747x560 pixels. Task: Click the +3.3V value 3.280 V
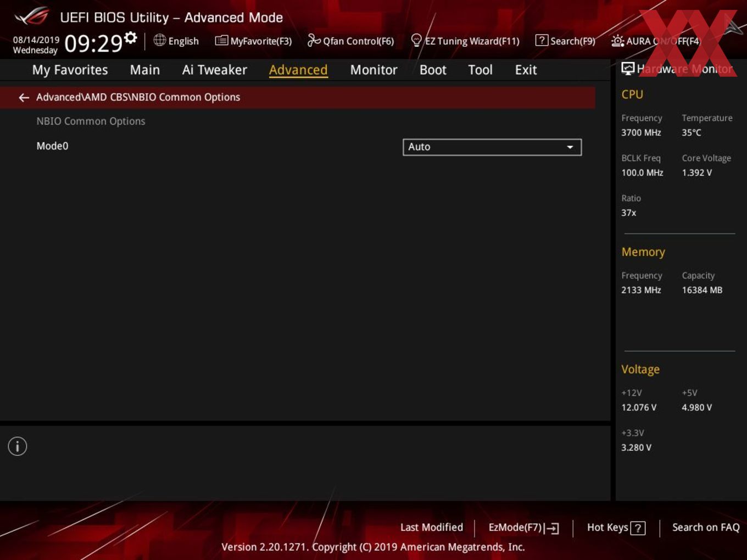coord(636,447)
